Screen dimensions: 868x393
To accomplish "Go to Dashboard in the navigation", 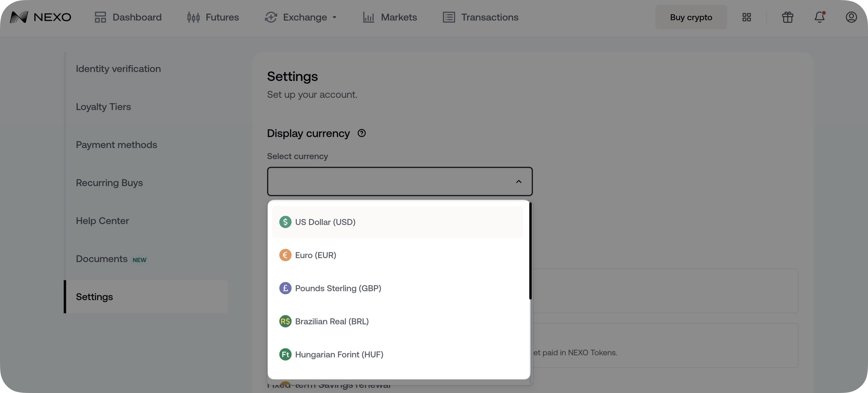I will 128,17.
